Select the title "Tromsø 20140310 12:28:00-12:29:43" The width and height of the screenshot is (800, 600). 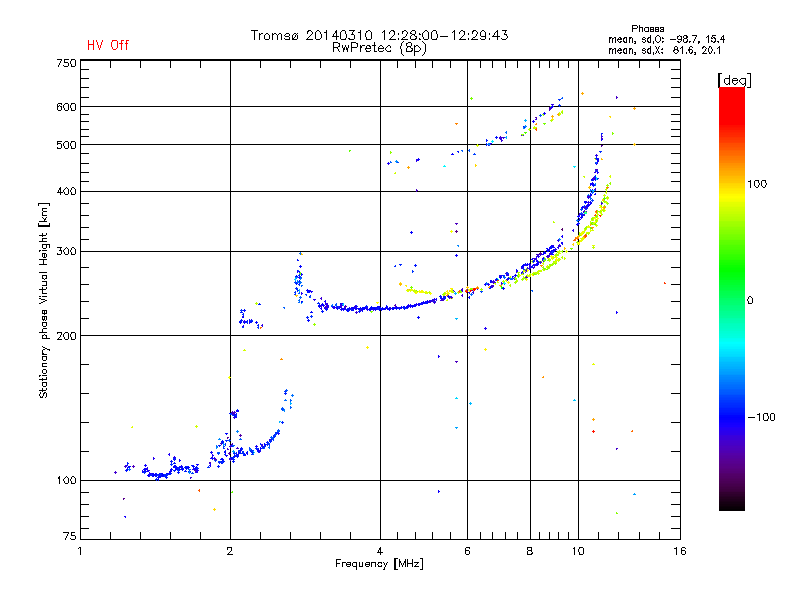[379, 35]
